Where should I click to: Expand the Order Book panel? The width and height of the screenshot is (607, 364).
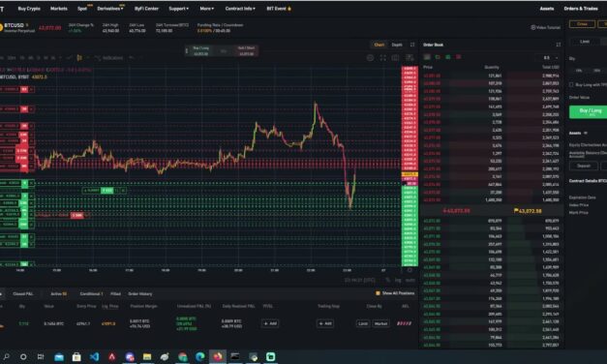pyautogui.click(x=559, y=45)
